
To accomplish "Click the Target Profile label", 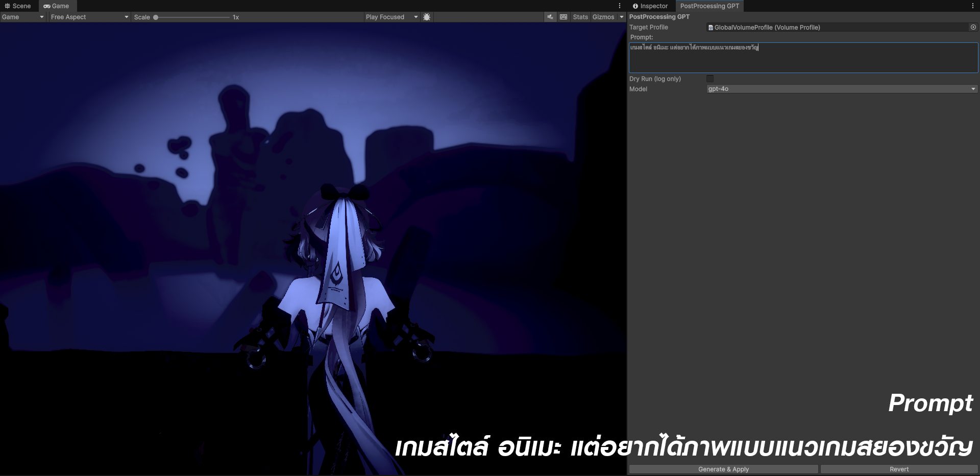I will point(648,27).
